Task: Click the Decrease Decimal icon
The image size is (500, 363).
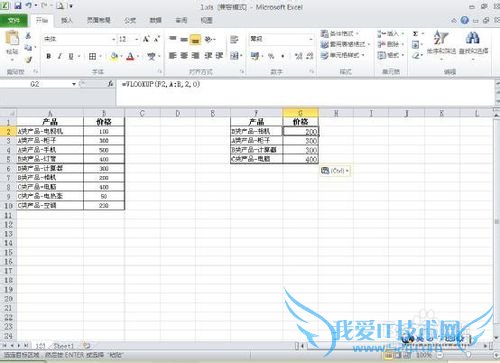Action: coord(310,56)
